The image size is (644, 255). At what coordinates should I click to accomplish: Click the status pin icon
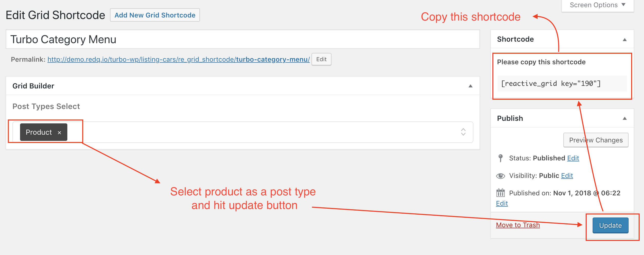click(500, 158)
